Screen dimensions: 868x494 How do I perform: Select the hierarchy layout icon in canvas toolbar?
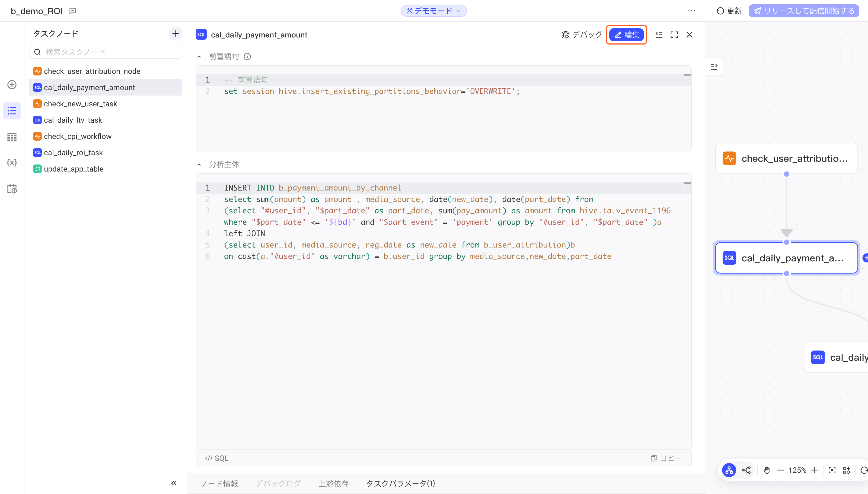point(729,470)
